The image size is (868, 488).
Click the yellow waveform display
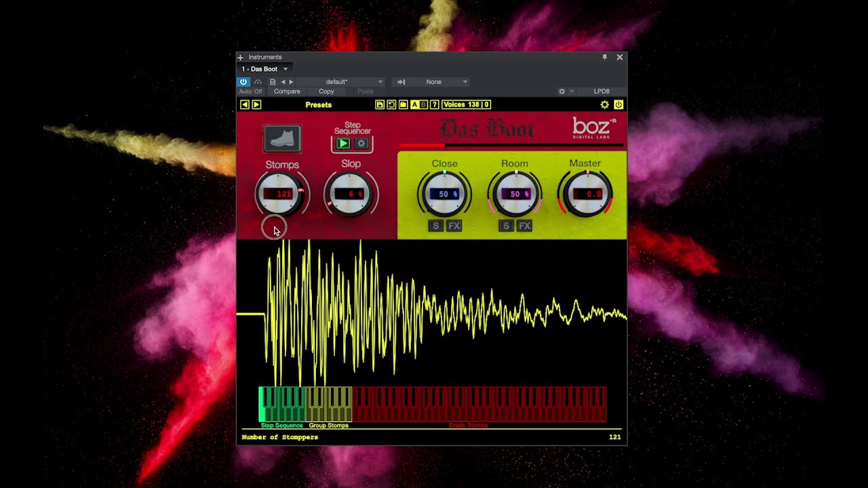(x=432, y=313)
